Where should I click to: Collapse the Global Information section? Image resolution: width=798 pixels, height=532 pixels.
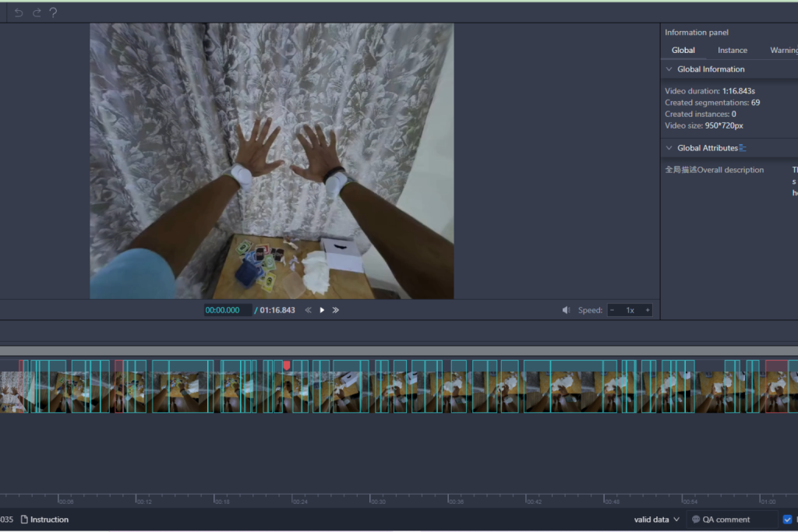coord(669,69)
